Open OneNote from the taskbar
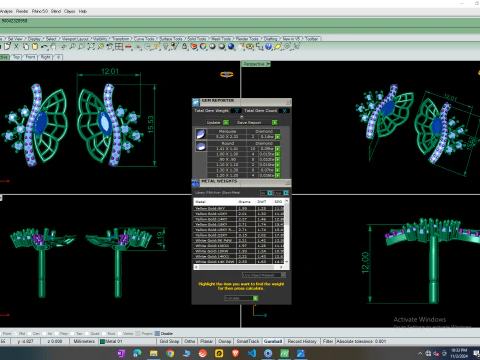This screenshot has height=360, width=480. tap(121, 353)
